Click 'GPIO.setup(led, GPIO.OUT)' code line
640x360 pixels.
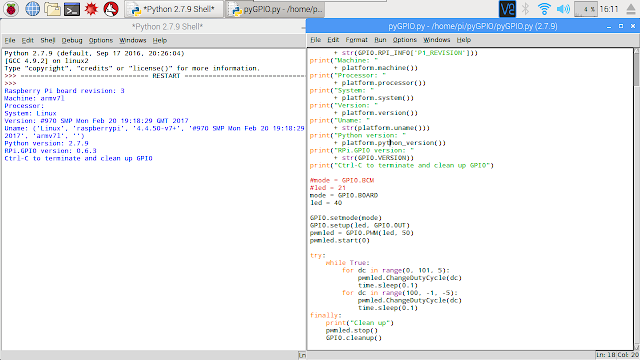coord(360,225)
